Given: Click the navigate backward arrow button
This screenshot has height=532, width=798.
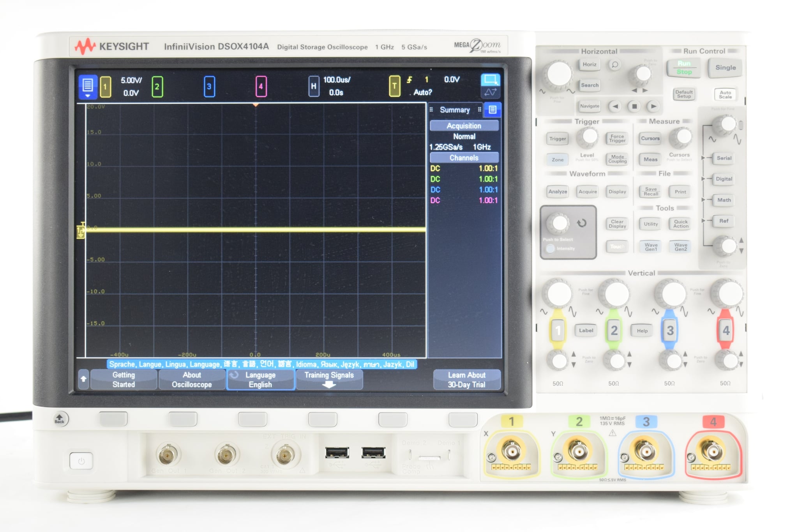Looking at the screenshot, I should 615,106.
